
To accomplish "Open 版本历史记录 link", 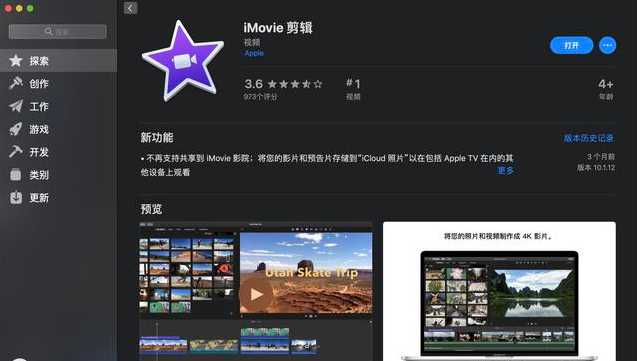I will [589, 138].
